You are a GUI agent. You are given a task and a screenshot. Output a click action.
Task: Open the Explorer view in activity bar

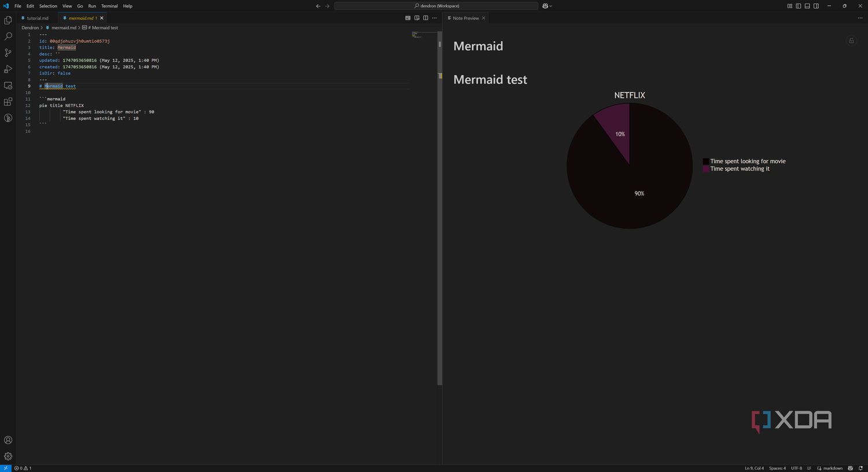pos(8,20)
